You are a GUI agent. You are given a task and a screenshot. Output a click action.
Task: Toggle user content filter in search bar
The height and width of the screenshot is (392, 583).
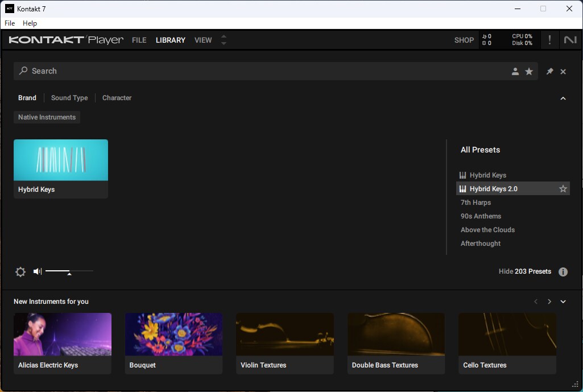515,71
